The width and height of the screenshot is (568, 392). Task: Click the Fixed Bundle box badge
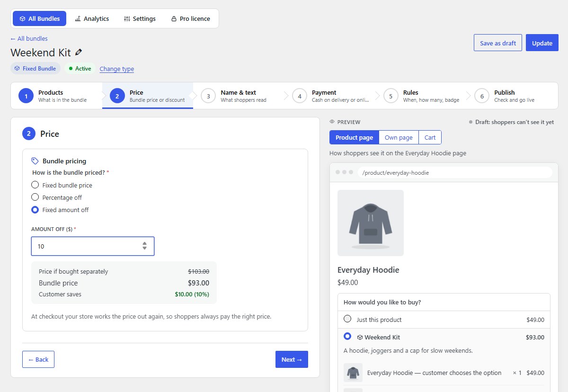tap(35, 68)
